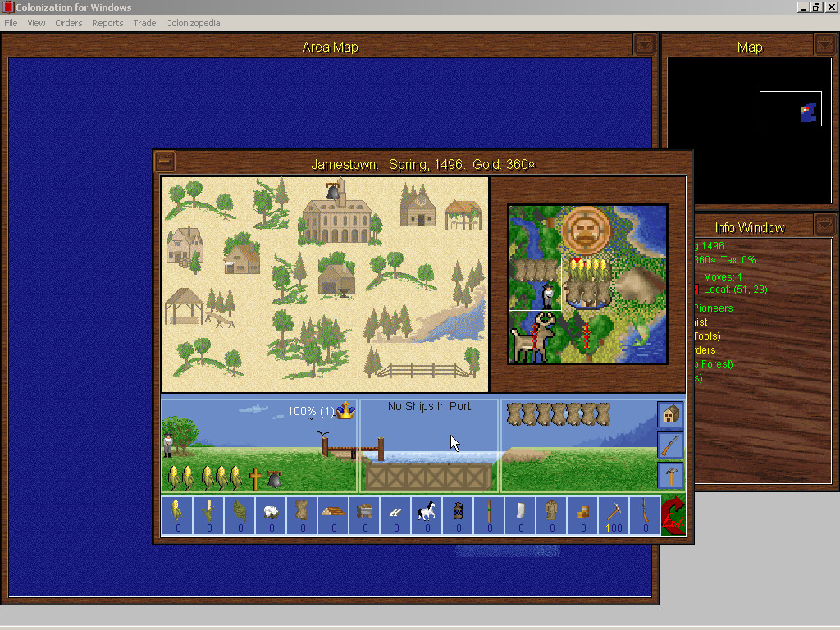Select the Rum bottle cargo slot
This screenshot has height=630, width=840.
click(x=458, y=516)
